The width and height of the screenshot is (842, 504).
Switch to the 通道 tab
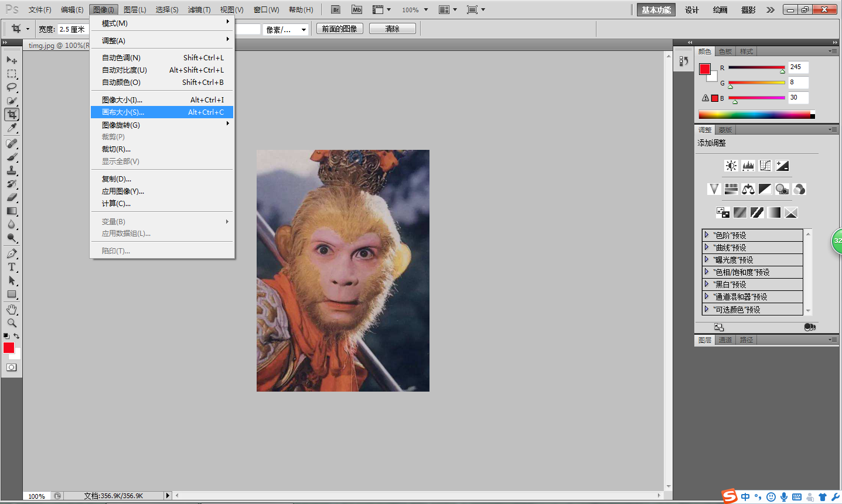click(725, 340)
